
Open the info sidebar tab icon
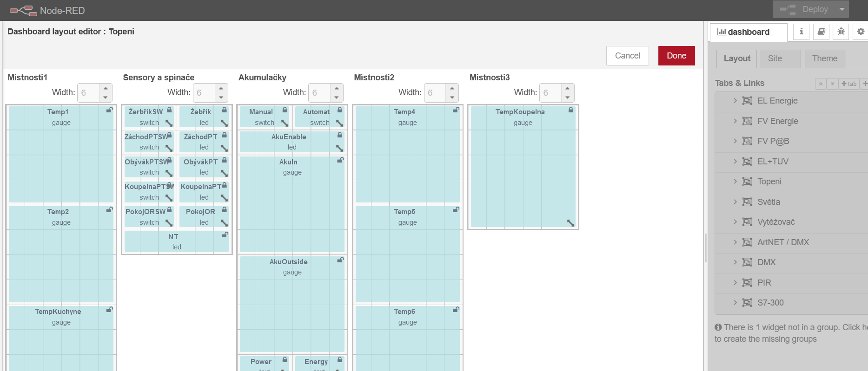point(801,32)
